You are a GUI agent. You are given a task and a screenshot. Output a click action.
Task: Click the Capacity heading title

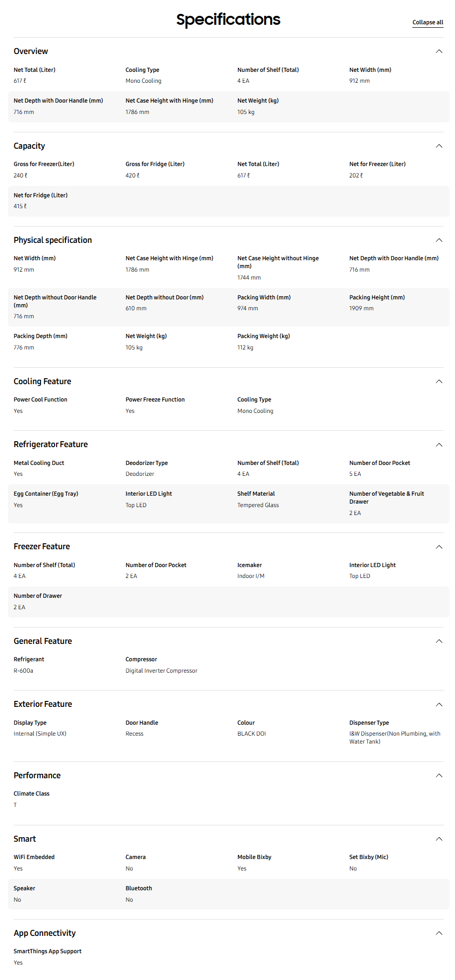(x=29, y=146)
